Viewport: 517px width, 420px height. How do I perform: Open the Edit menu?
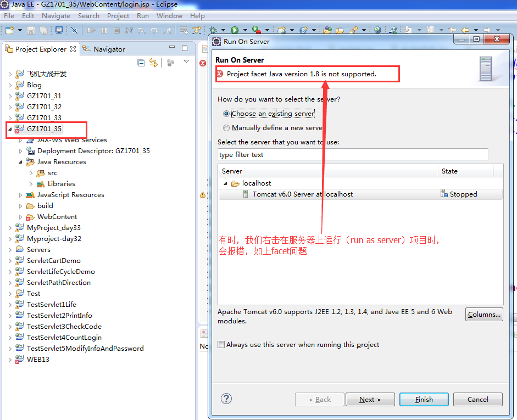pyautogui.click(x=28, y=16)
